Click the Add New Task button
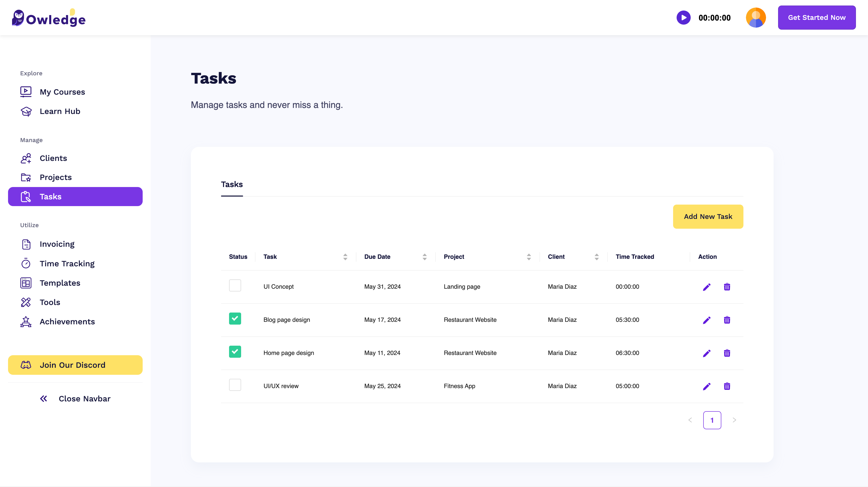This screenshot has width=868, height=487. (708, 217)
